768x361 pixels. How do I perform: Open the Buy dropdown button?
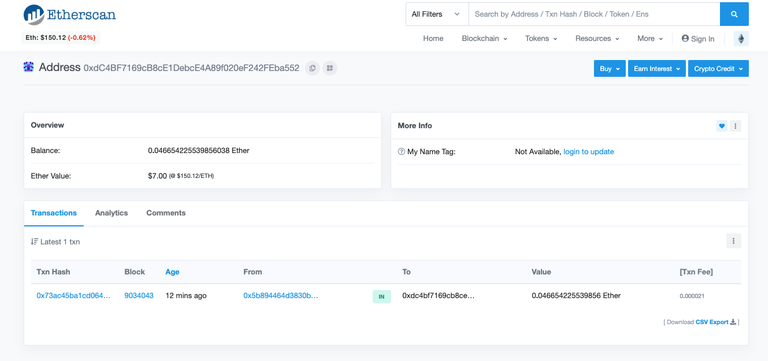click(x=610, y=69)
